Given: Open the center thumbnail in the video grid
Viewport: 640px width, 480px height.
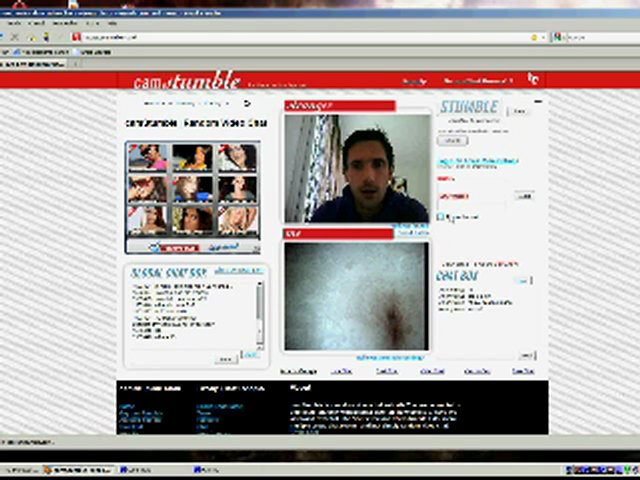Looking at the screenshot, I should (192, 187).
